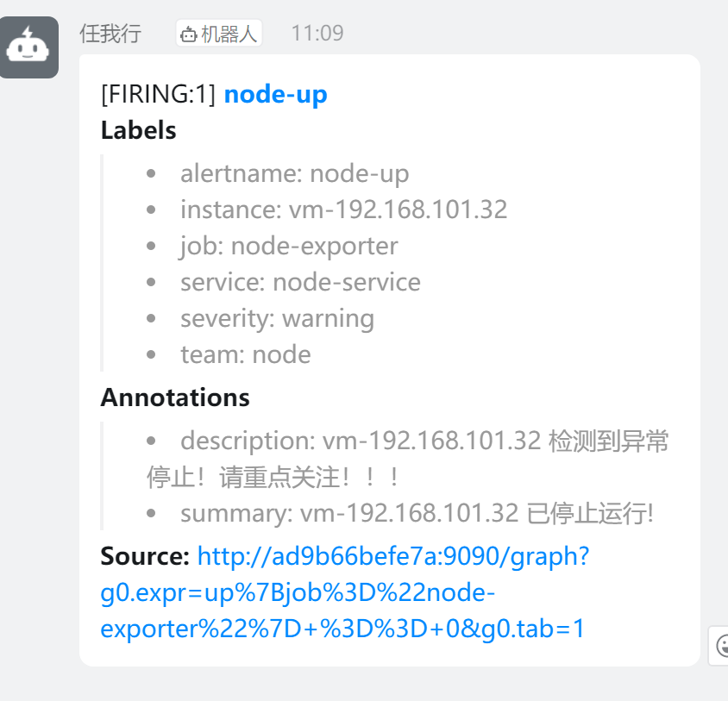Click the exporter%22%7D link's last line
728x701 pixels.
pos(342,629)
